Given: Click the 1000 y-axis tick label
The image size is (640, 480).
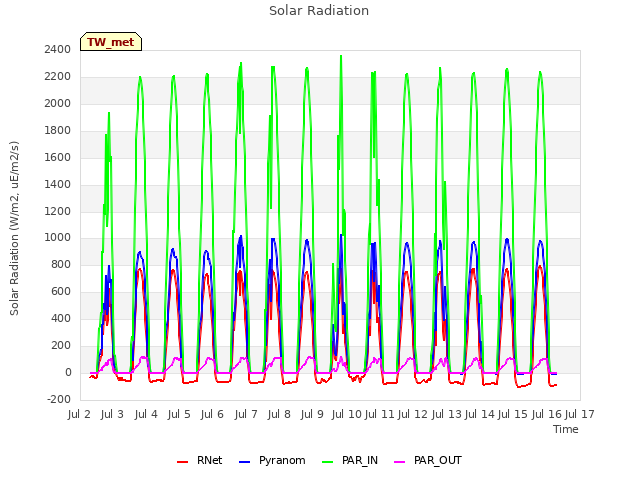Looking at the screenshot, I should [x=58, y=238].
